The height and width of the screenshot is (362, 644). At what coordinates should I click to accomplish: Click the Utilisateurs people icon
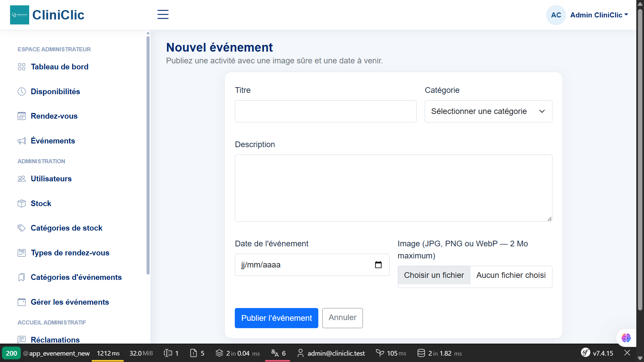coord(21,179)
